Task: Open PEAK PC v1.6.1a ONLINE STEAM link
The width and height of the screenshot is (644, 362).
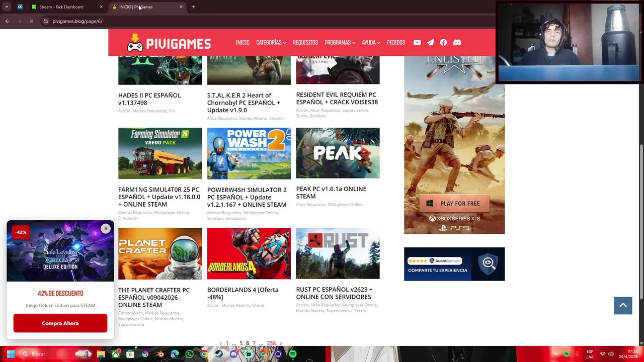Action: point(331,193)
